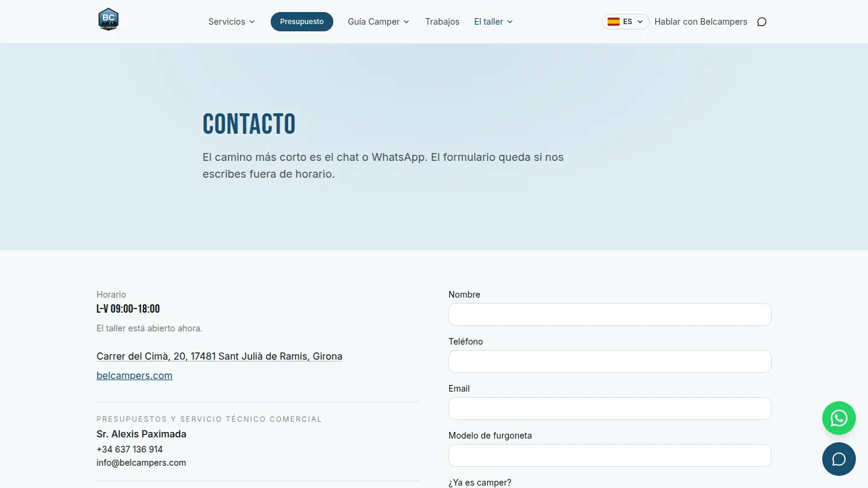The width and height of the screenshot is (868, 488).
Task: Click the Spanish flag icon
Action: 614,22
